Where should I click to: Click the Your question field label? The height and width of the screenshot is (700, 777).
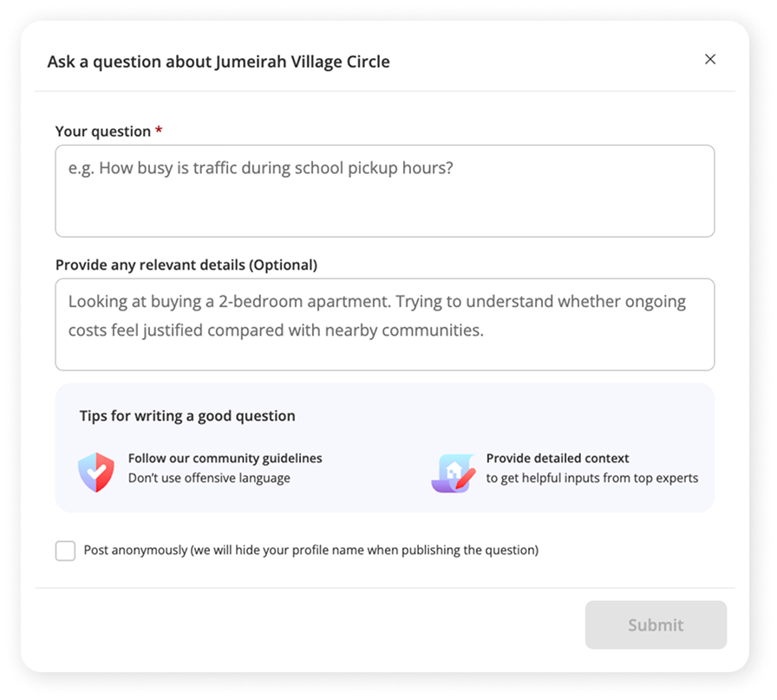tap(103, 131)
